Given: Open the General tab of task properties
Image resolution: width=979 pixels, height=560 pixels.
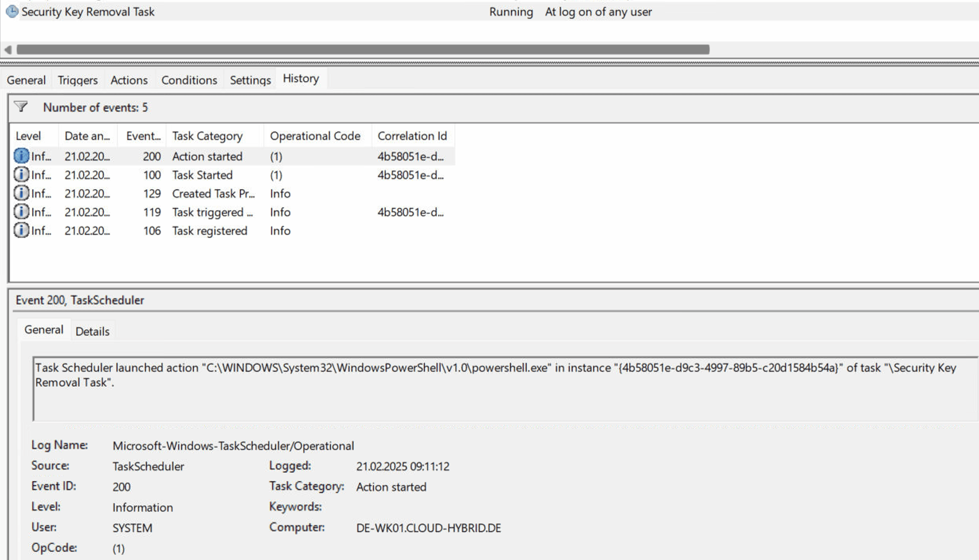Looking at the screenshot, I should click(27, 80).
